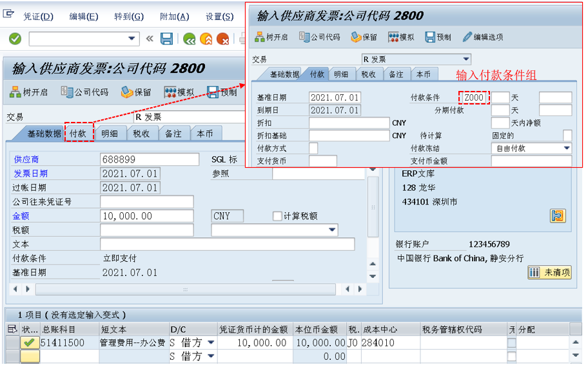Click the 成本中心 cell 284010
This screenshot has width=588, height=367.
390,342
